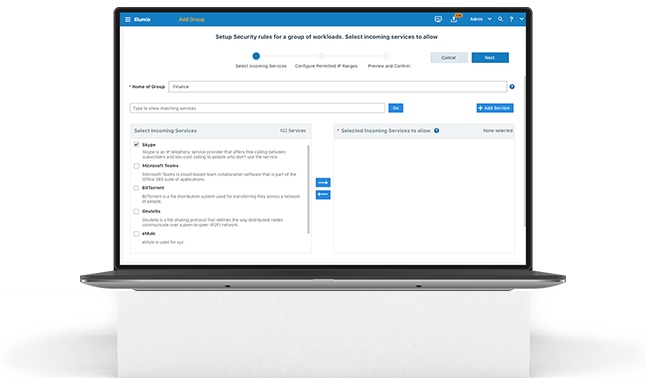The height and width of the screenshot is (378, 646).
Task: Open the help question mark icon
Action: pos(511,19)
